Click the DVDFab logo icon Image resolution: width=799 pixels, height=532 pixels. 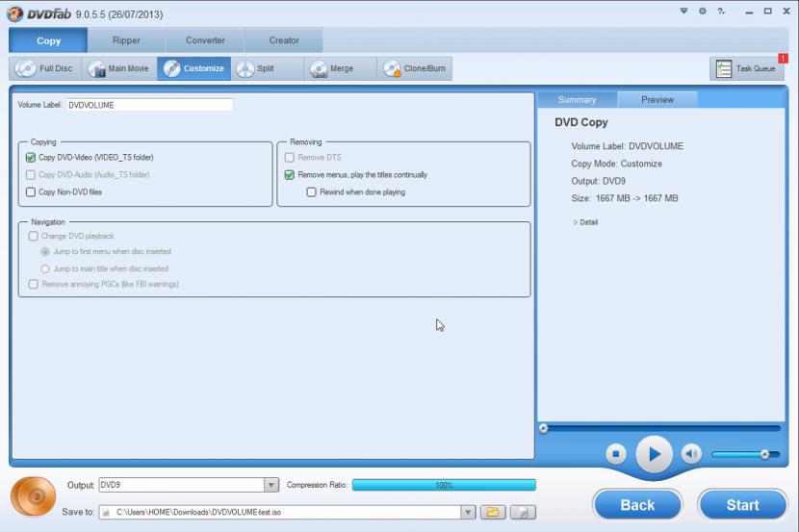[x=15, y=13]
